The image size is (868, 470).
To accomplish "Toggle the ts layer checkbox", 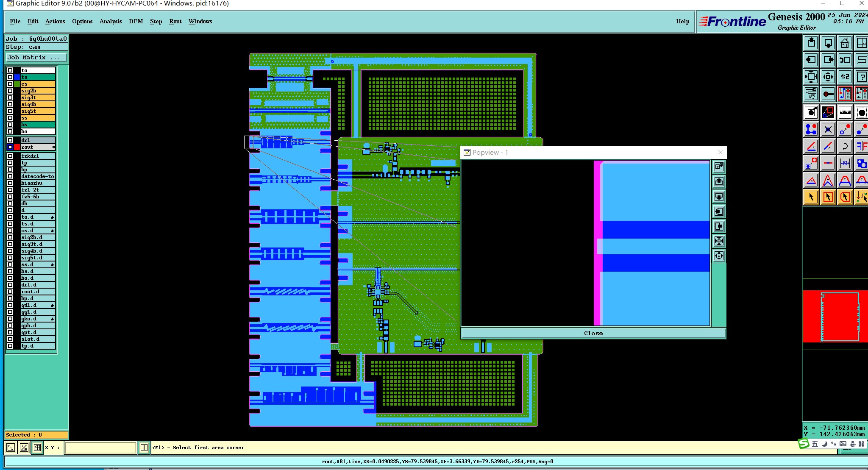I will (10, 77).
